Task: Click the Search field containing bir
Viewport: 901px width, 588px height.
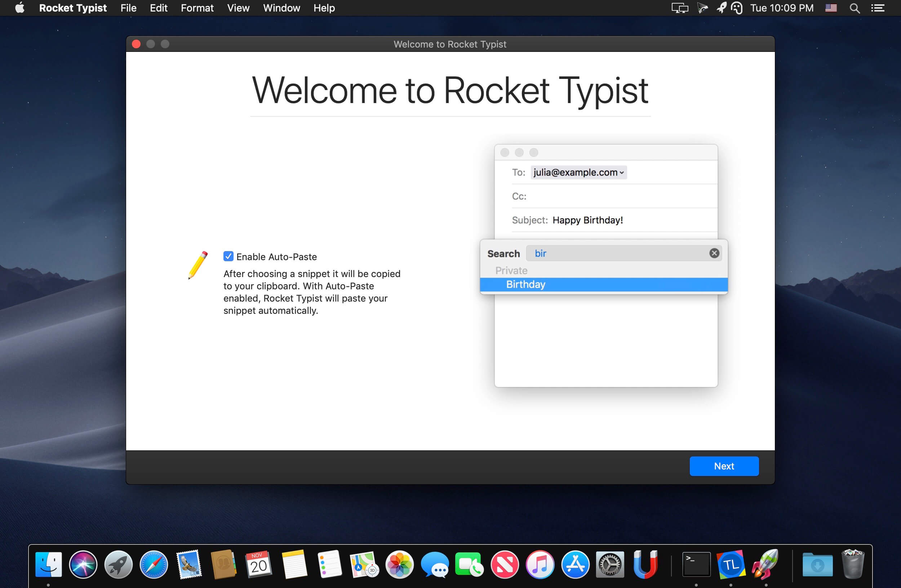Action: point(617,253)
